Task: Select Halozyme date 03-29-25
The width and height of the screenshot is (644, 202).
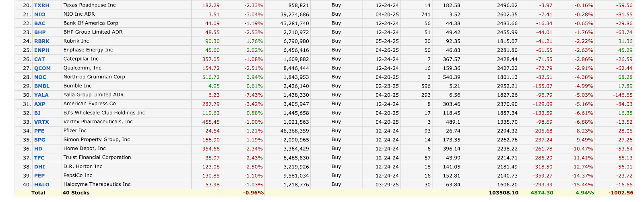Action: [x=387, y=185]
